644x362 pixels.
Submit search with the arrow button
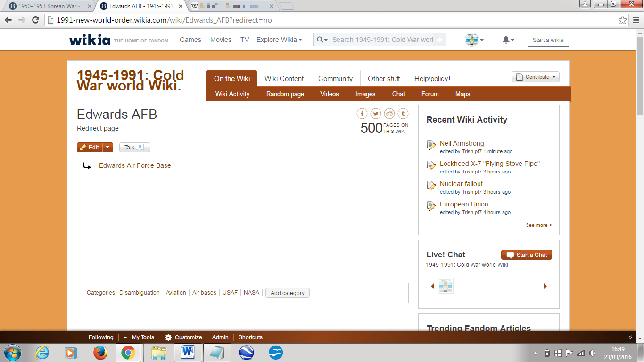tap(440, 40)
